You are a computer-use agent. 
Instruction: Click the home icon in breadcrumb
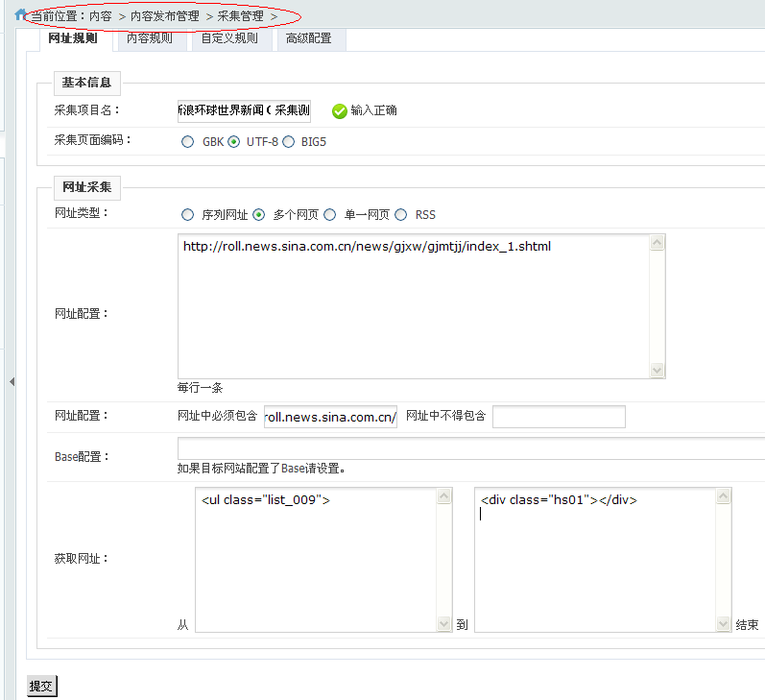[21, 15]
